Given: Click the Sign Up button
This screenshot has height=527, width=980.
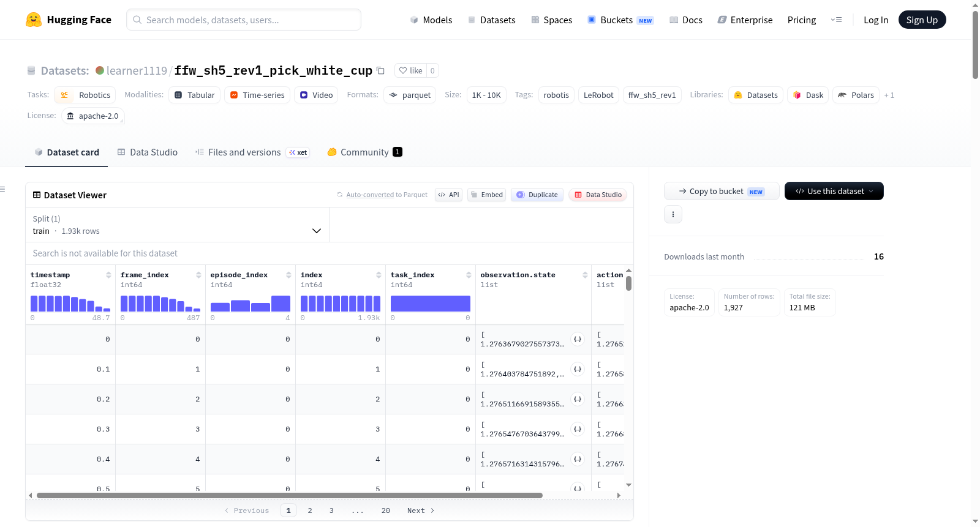Looking at the screenshot, I should point(922,20).
